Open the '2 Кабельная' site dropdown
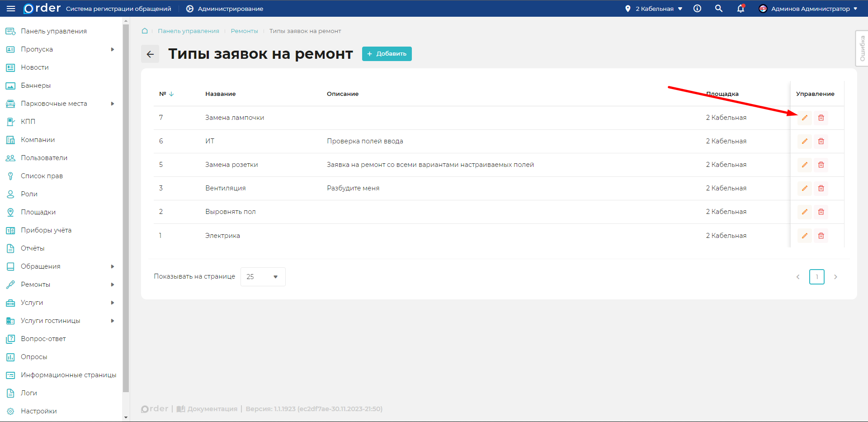The width and height of the screenshot is (868, 422). coord(654,9)
